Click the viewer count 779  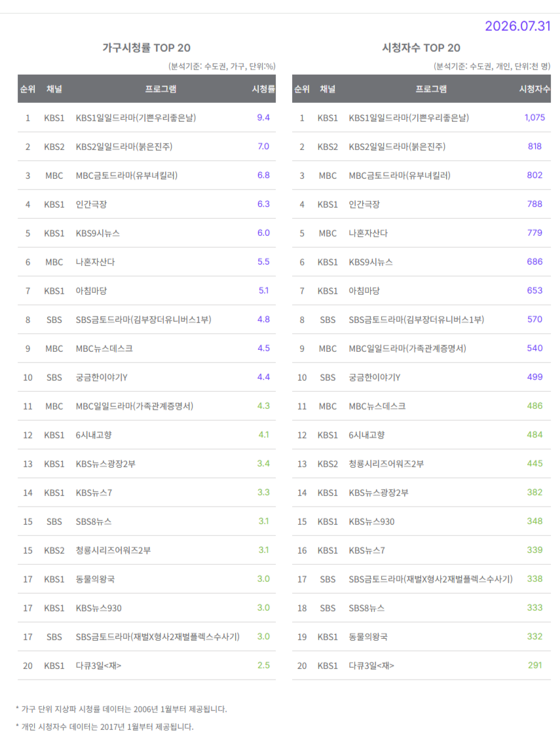[534, 233]
